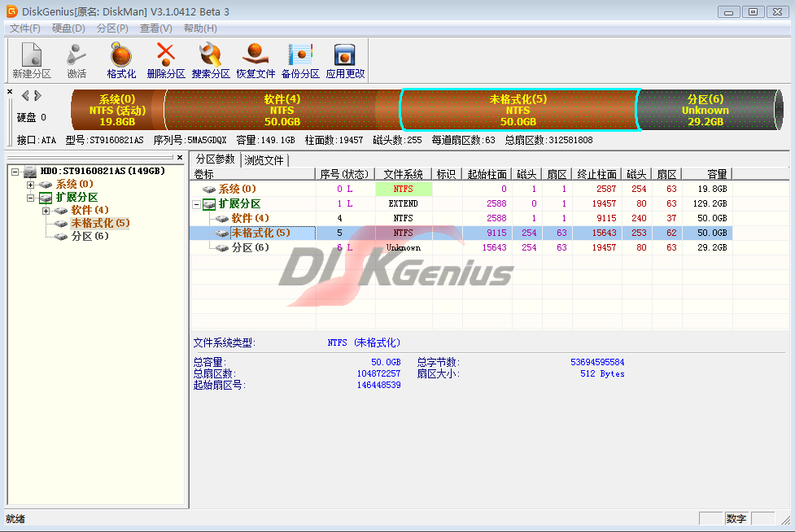Select 分区(6) Unknown segment in disk bar

[x=705, y=110]
